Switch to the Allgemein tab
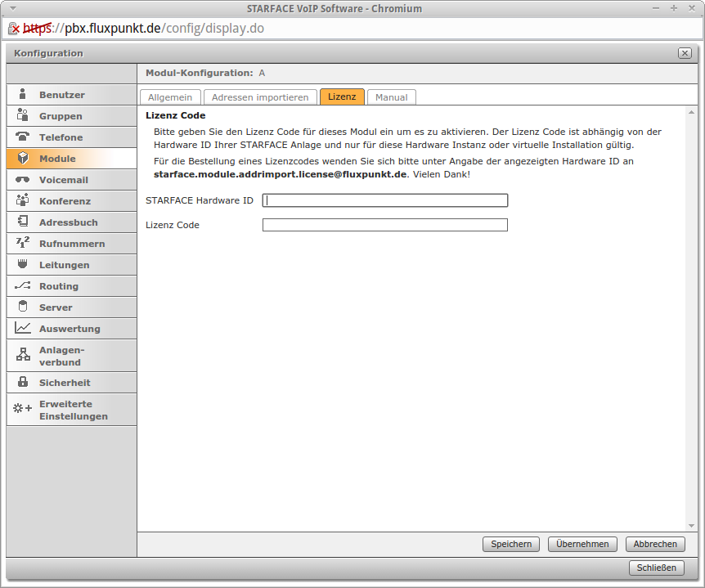 tap(170, 97)
